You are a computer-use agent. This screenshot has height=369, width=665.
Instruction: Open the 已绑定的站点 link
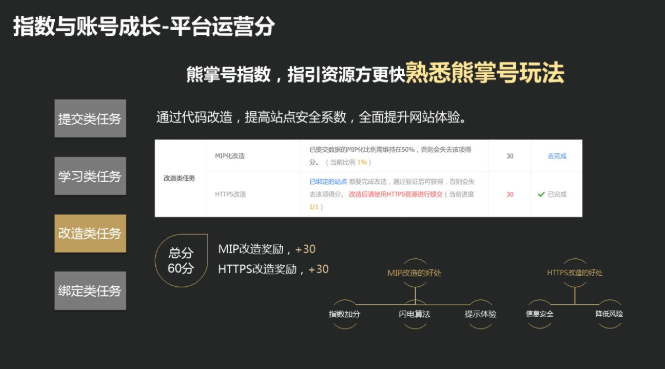point(328,182)
